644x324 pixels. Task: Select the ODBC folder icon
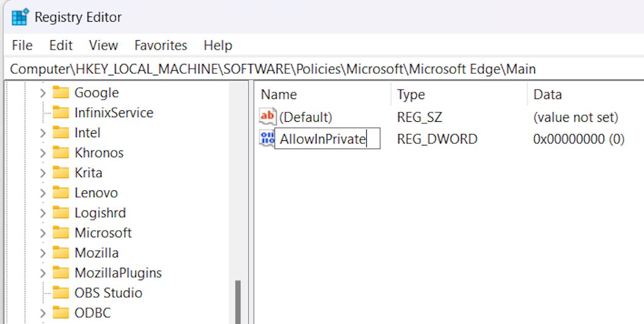point(61,313)
